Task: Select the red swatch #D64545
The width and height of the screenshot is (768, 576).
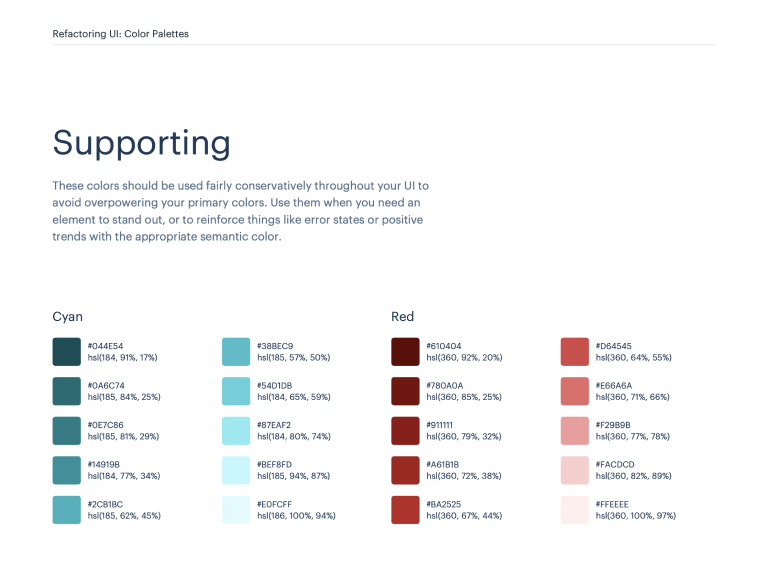Action: click(x=575, y=352)
